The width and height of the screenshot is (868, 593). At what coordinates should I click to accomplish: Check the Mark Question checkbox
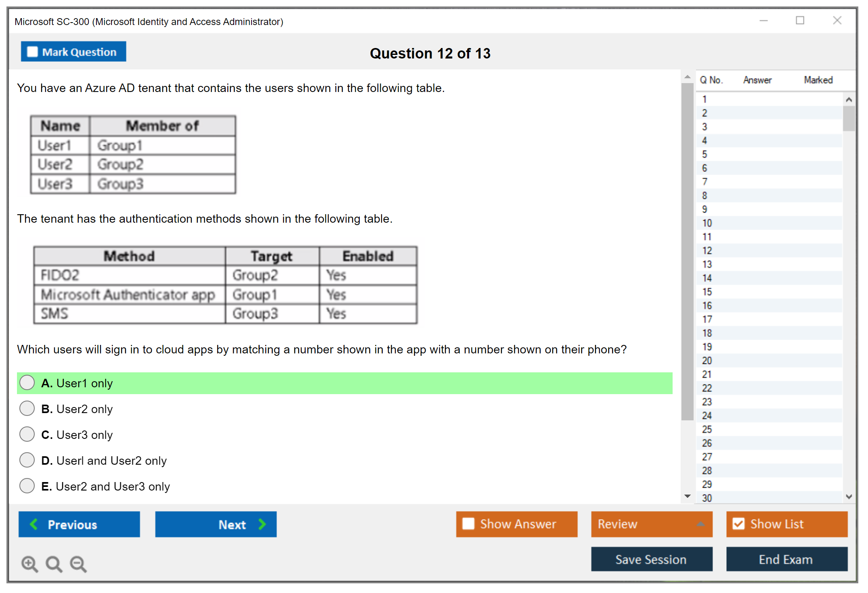[x=32, y=52]
